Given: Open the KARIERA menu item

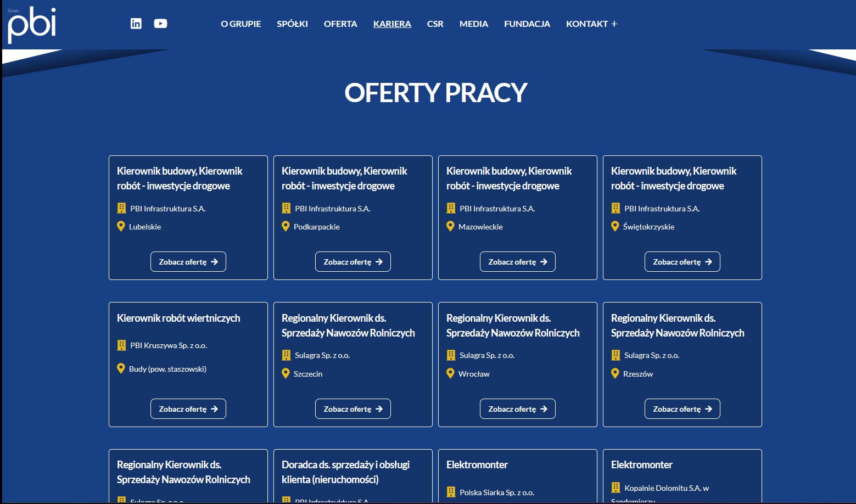Looking at the screenshot, I should 392,24.
